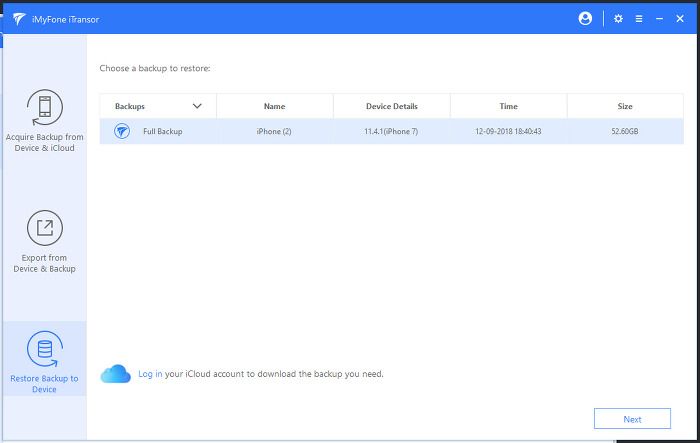Click the "11.4.1(iPhone 7)" device details cell

pos(391,131)
